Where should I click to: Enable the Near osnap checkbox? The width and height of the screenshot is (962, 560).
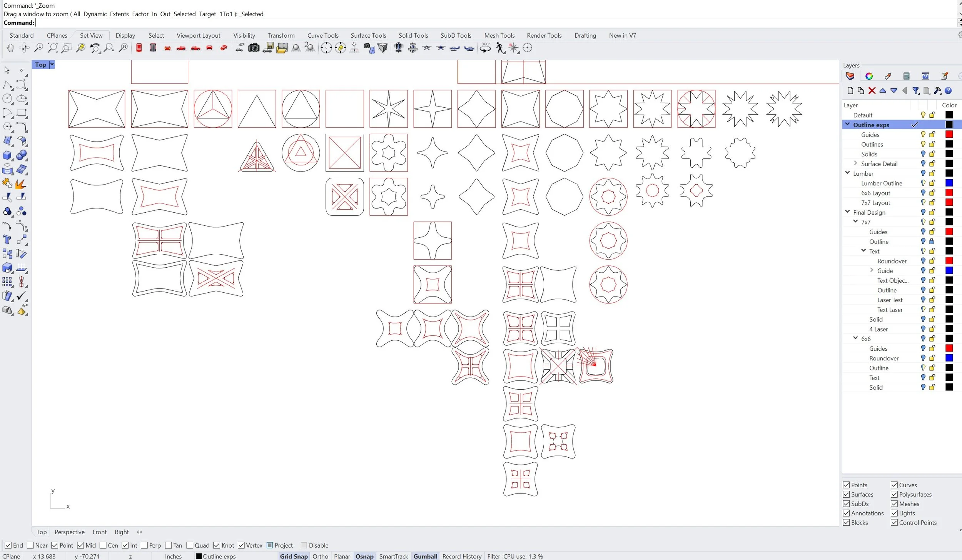[x=30, y=545]
